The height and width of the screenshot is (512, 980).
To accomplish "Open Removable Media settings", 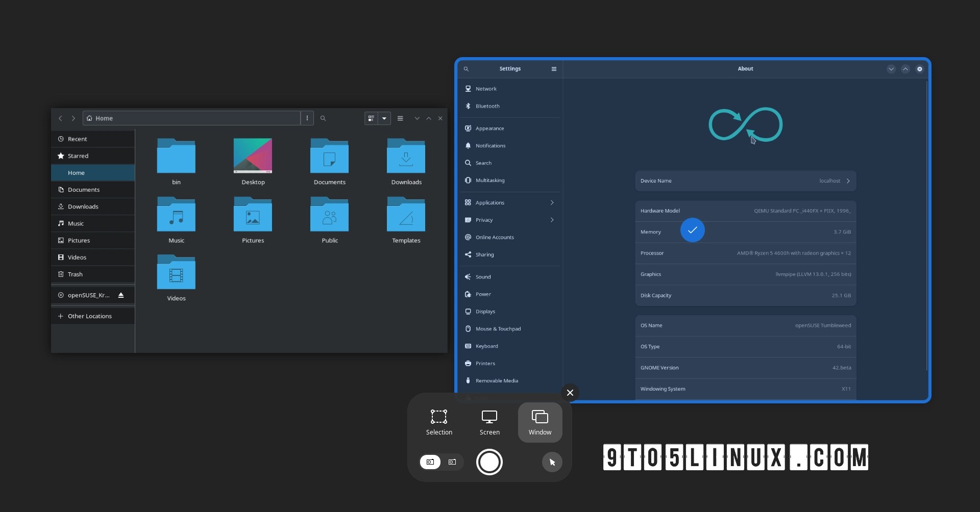I will point(510,381).
